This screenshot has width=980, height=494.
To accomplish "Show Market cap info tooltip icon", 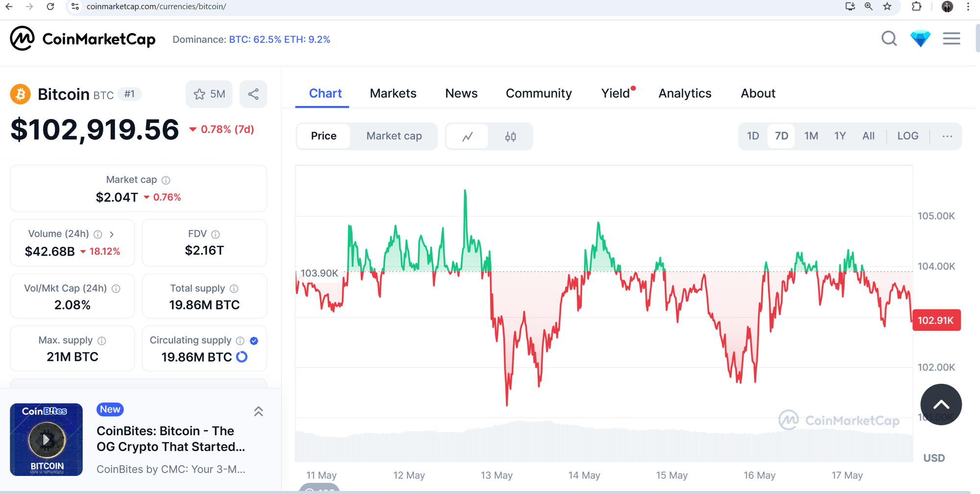I will point(166,180).
